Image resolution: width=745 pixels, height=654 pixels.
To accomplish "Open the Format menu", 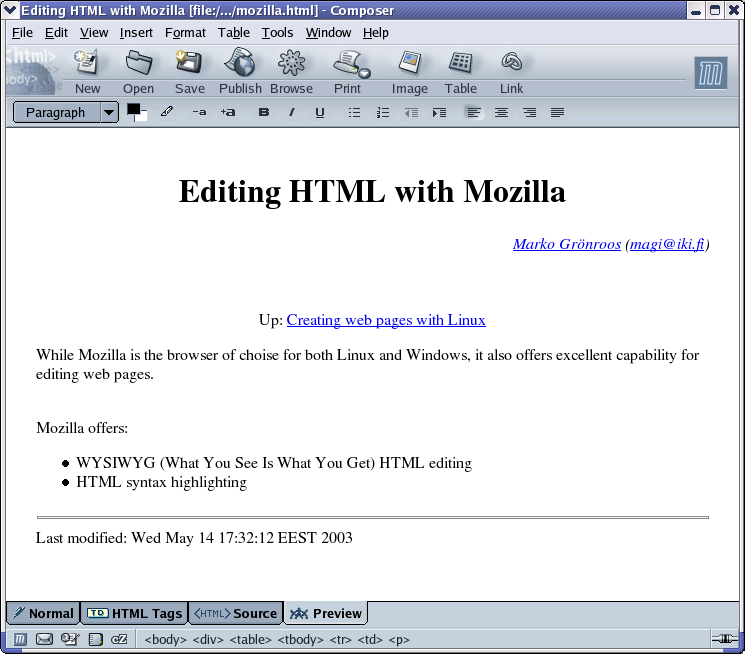I will pyautogui.click(x=185, y=32).
